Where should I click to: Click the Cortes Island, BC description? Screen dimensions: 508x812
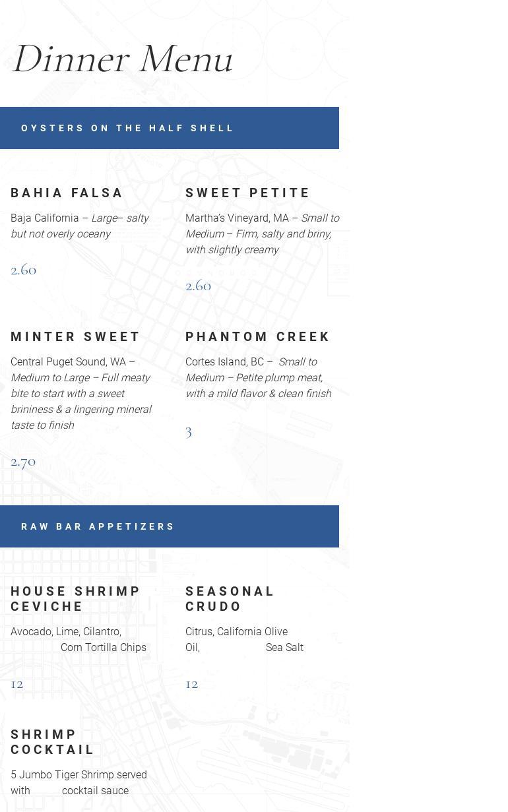pos(258,377)
